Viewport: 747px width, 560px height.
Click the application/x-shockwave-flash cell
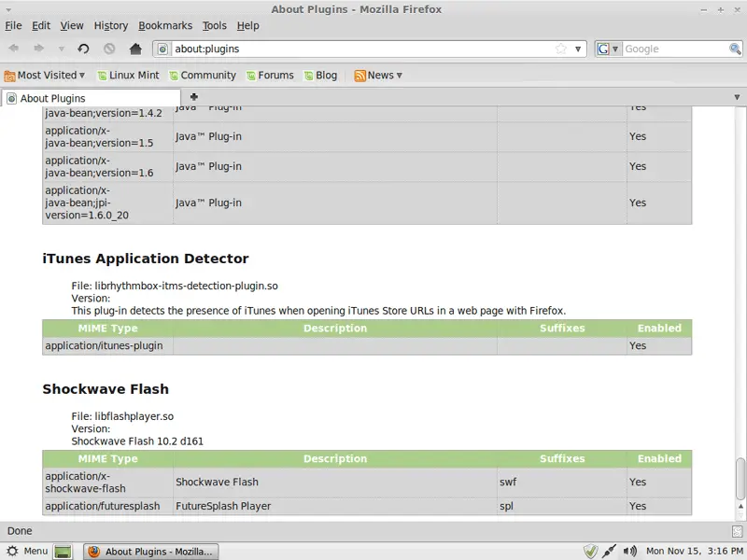point(107,482)
